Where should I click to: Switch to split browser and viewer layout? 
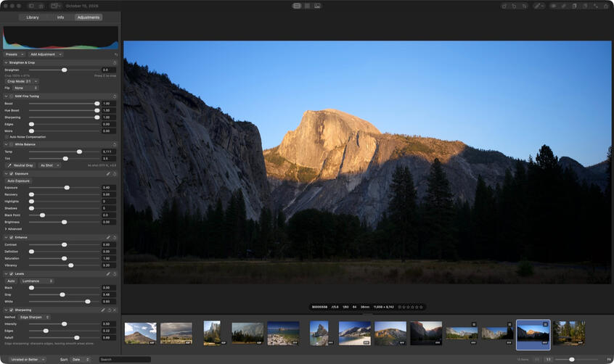click(297, 6)
